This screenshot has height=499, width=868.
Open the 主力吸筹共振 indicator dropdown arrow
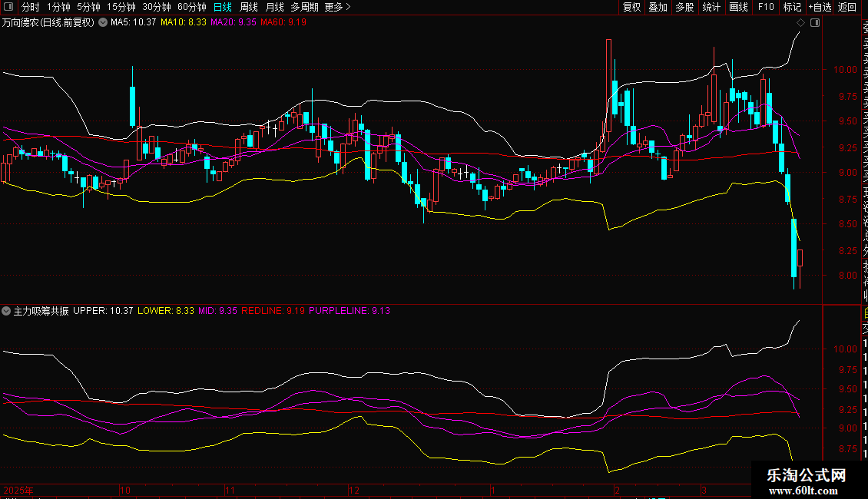[x=7, y=311]
